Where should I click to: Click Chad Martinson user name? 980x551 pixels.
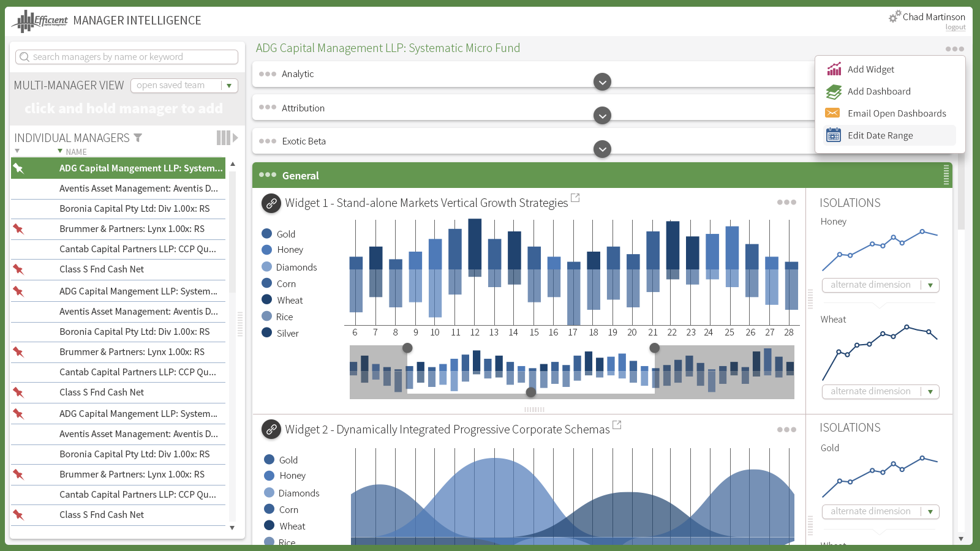934,17
